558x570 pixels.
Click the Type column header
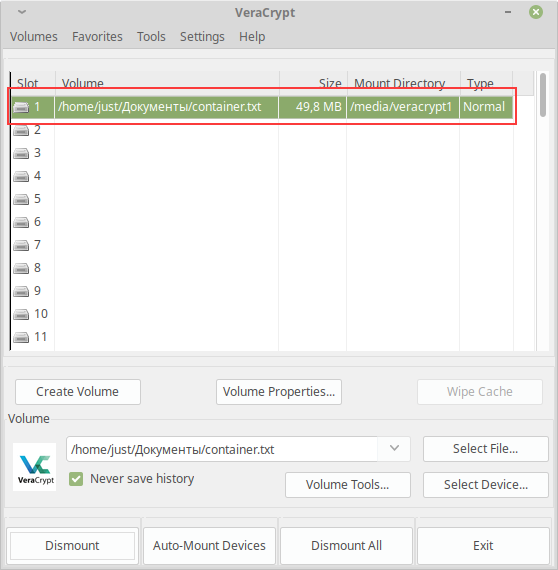click(x=487, y=84)
